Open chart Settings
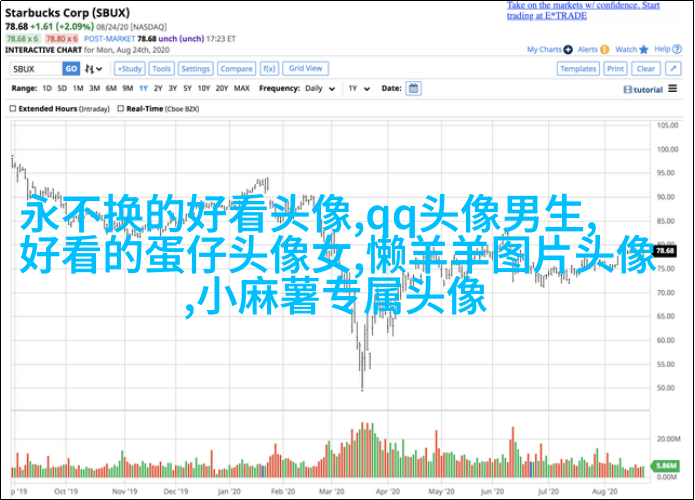This screenshot has height=500, width=695. (x=195, y=69)
